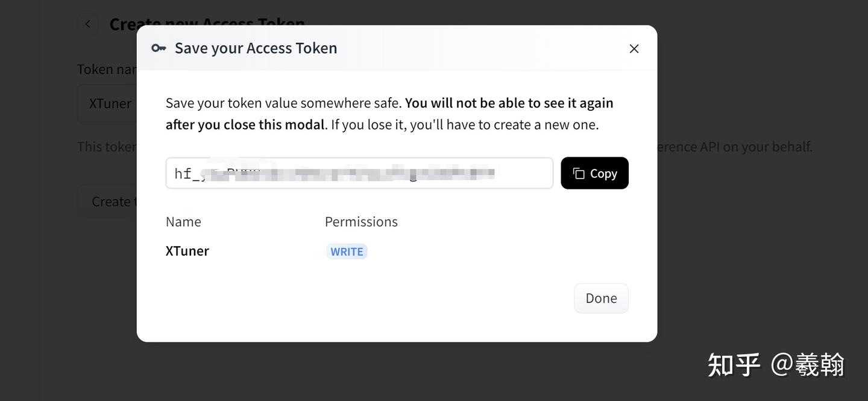The image size is (868, 401).
Task: Click the Token name field label
Action: click(107, 69)
